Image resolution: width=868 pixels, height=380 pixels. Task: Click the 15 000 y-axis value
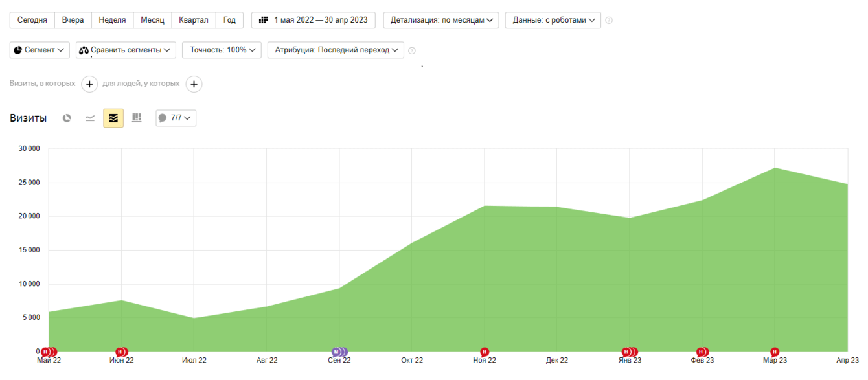click(x=29, y=250)
